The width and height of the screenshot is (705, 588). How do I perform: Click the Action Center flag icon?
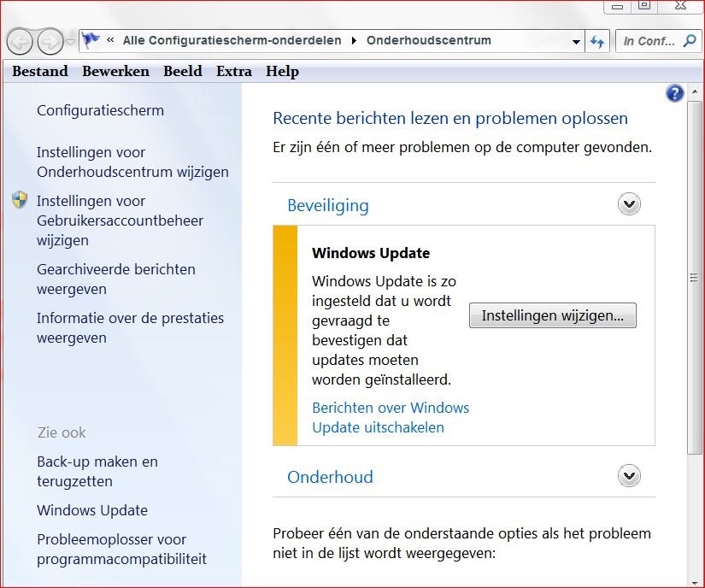click(91, 40)
